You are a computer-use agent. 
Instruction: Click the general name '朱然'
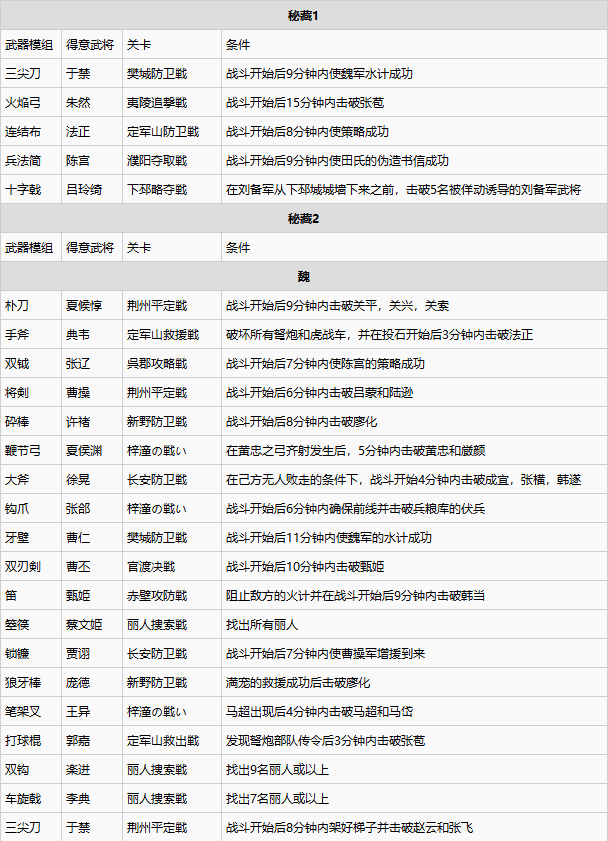pos(78,102)
